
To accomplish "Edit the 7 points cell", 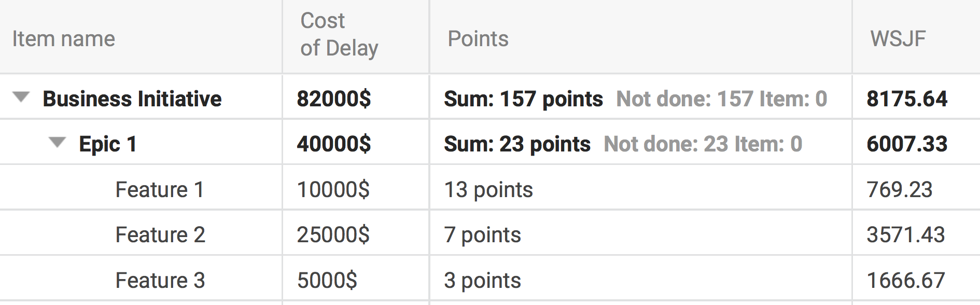I will pos(482,235).
